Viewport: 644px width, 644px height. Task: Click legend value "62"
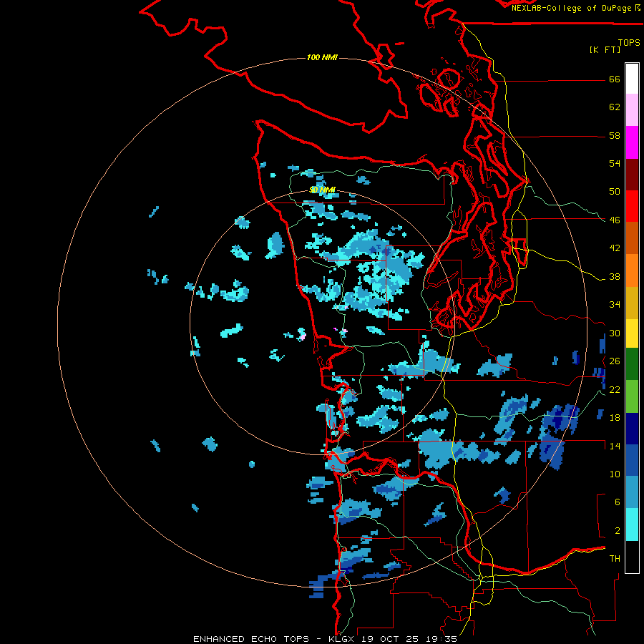[x=615, y=107]
